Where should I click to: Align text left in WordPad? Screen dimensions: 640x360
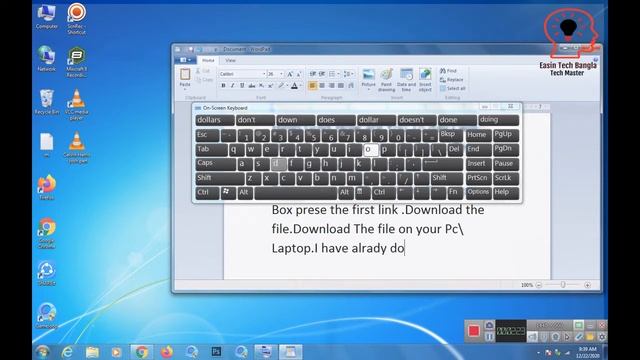[313, 86]
